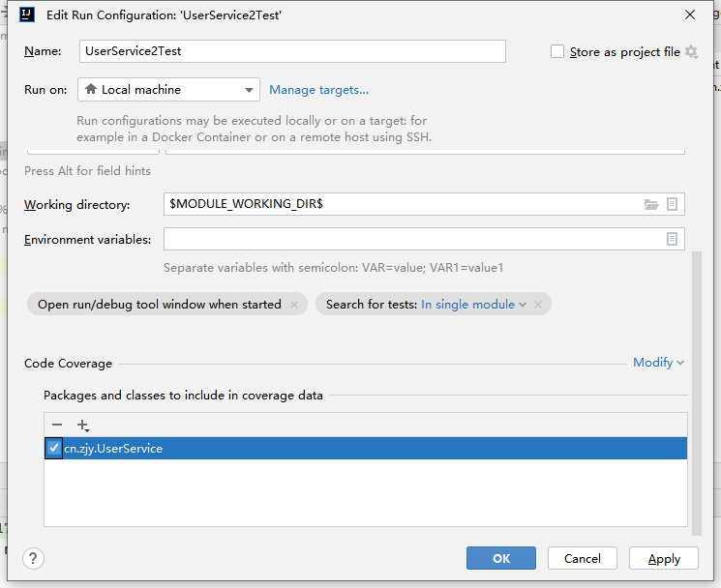The height and width of the screenshot is (588, 721).
Task: Click the gear icon beside Store as project file
Action: (691, 52)
